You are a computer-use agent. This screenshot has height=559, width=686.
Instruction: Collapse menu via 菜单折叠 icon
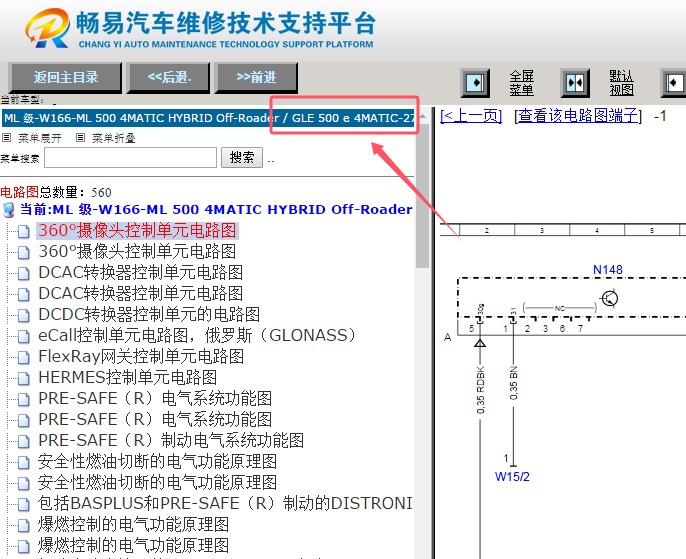coord(80,138)
